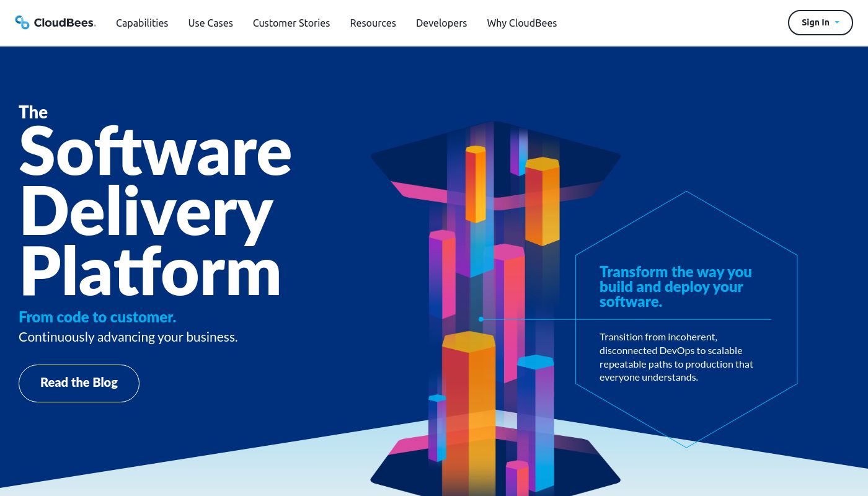Open the Use Cases menu
Viewport: 868px width, 496px height.
pos(211,23)
